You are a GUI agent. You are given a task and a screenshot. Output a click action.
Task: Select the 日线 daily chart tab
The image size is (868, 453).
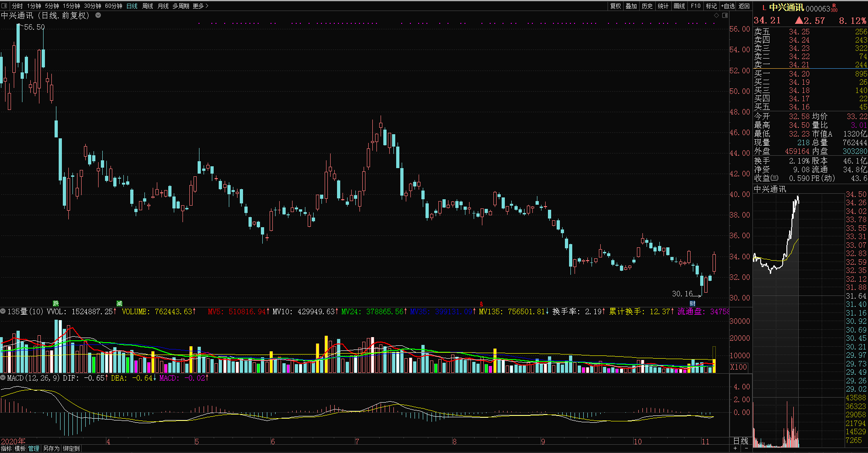pyautogui.click(x=132, y=6)
